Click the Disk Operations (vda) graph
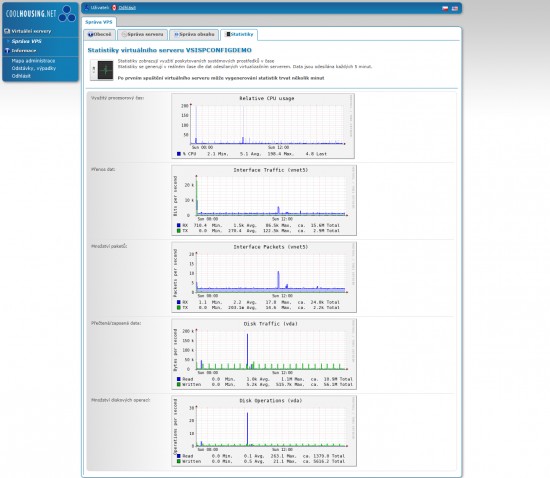This screenshot has width=550, height=478. point(264,431)
